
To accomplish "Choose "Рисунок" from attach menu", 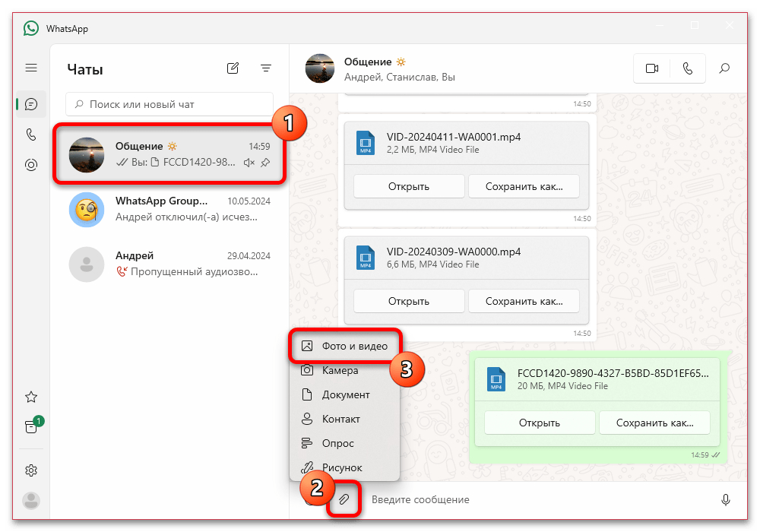I will 345,467.
